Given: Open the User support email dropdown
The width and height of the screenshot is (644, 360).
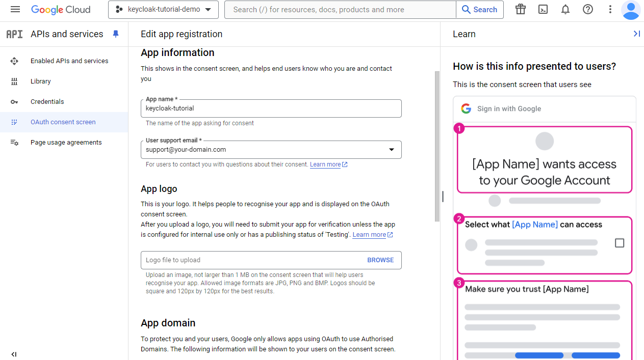Looking at the screenshot, I should pos(271,150).
